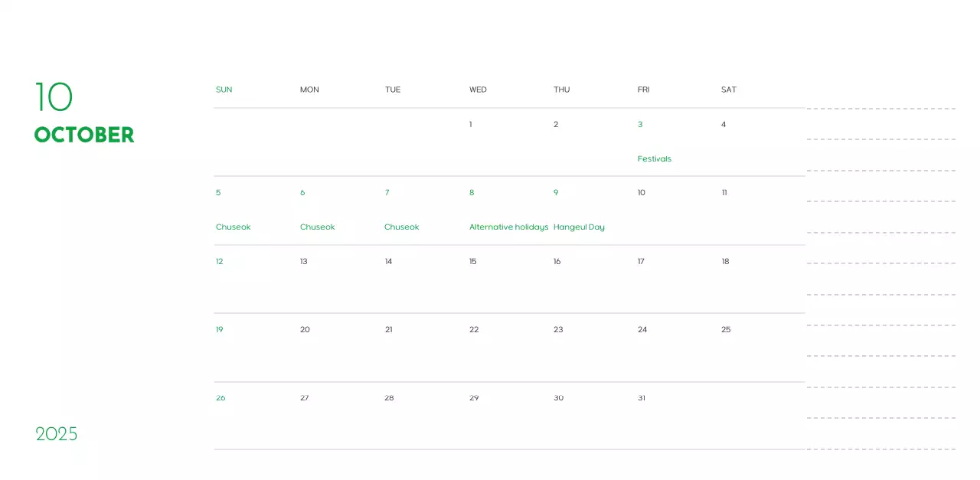
Task: Click Chuseok under October 7
Action: [x=401, y=227]
